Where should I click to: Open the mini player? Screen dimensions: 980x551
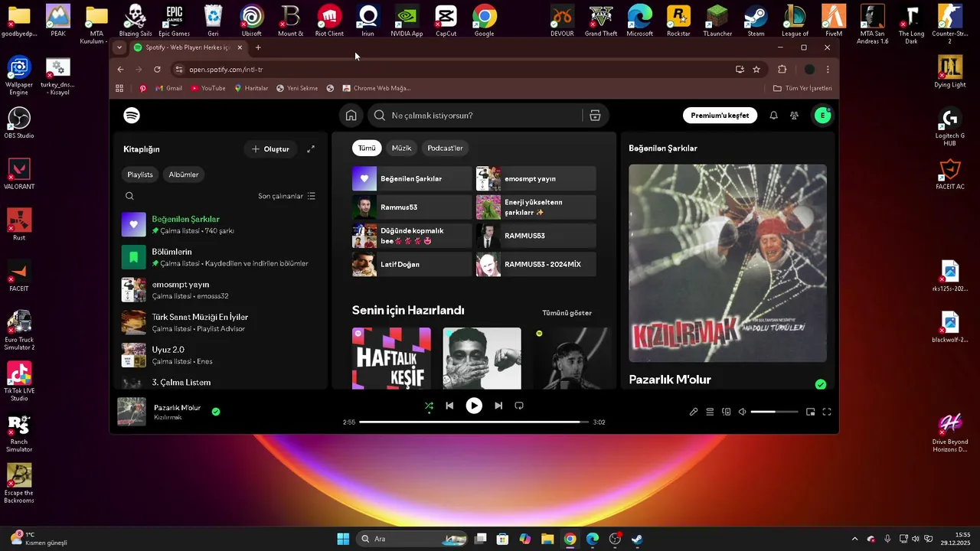(x=810, y=412)
